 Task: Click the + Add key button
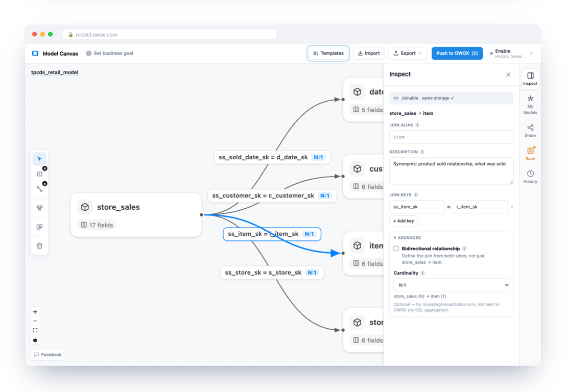click(x=404, y=220)
